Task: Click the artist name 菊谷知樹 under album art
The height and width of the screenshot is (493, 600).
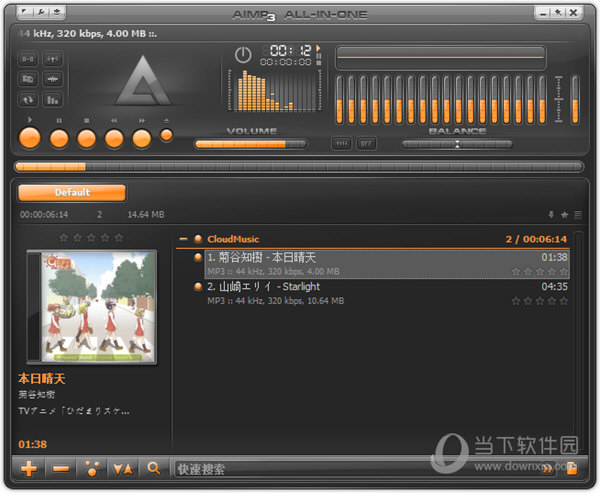Action: point(37,394)
